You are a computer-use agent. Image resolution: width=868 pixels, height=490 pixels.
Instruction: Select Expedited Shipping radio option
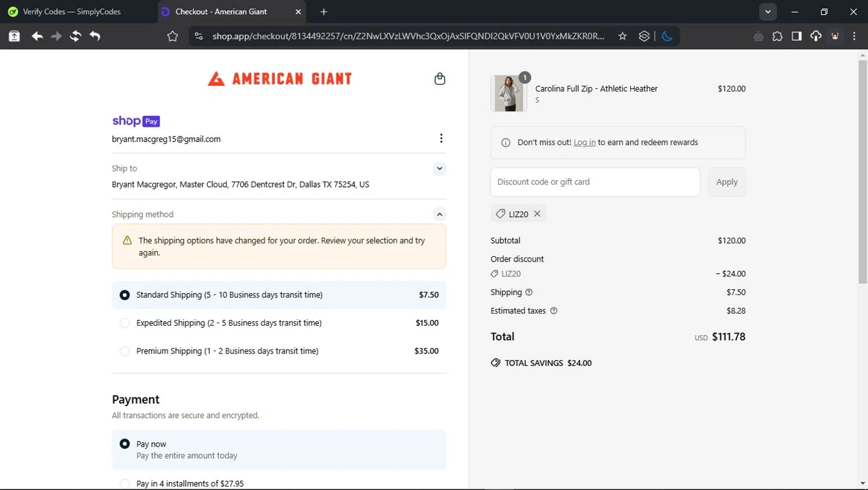click(124, 323)
